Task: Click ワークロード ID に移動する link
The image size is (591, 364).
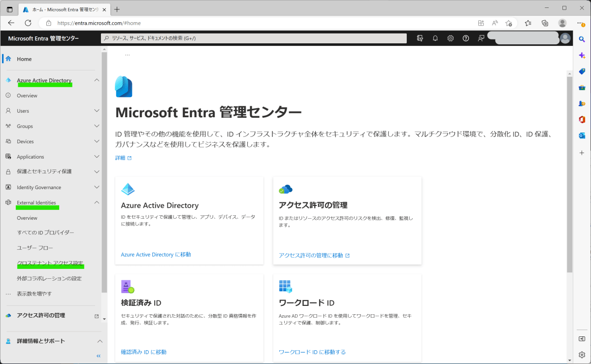Action: 312,352
